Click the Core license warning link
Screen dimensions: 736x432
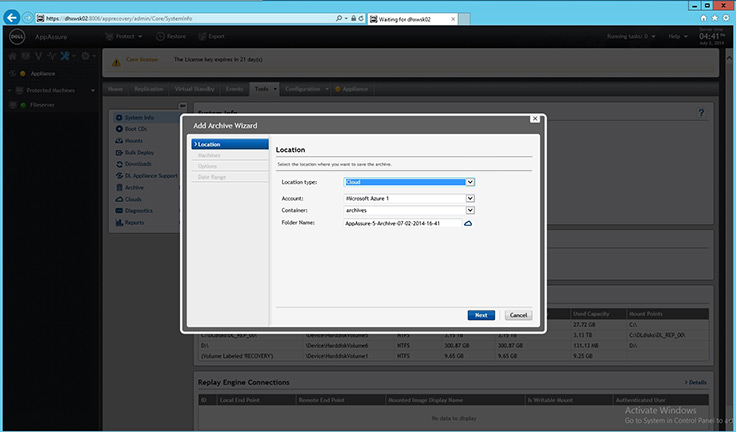point(142,60)
